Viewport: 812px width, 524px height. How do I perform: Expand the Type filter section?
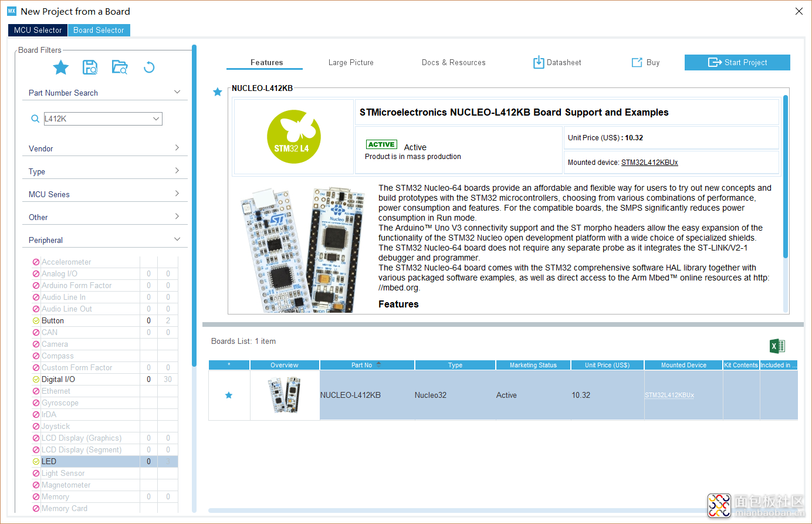177,171
